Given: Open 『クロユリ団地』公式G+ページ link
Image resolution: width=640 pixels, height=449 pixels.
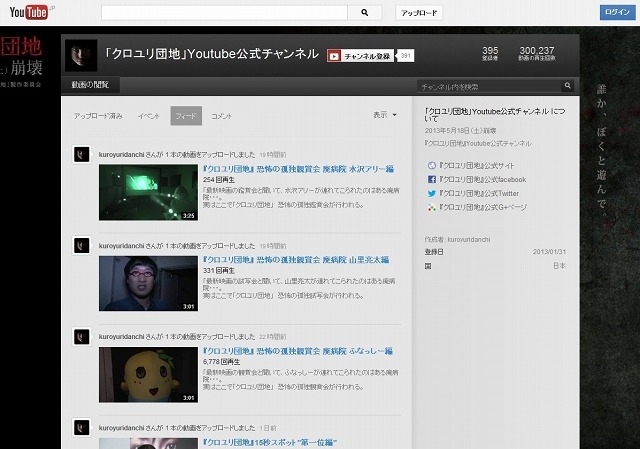Looking at the screenshot, I should coord(483,207).
